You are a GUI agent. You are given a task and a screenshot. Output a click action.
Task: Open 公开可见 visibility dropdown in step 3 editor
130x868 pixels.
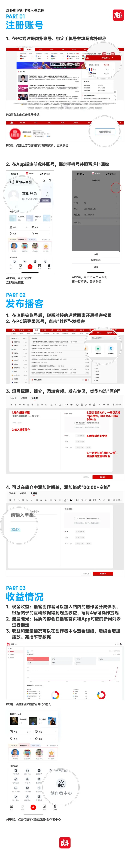pos(86,477)
